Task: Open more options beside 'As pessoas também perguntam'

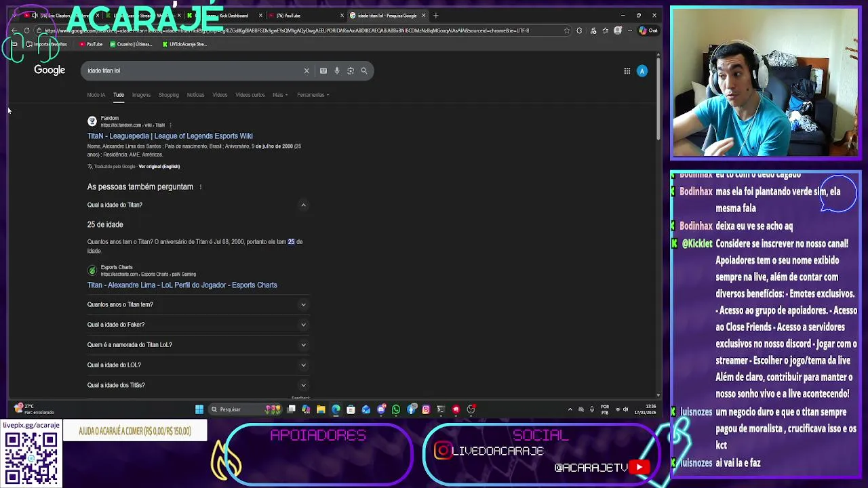Action: [x=200, y=187]
